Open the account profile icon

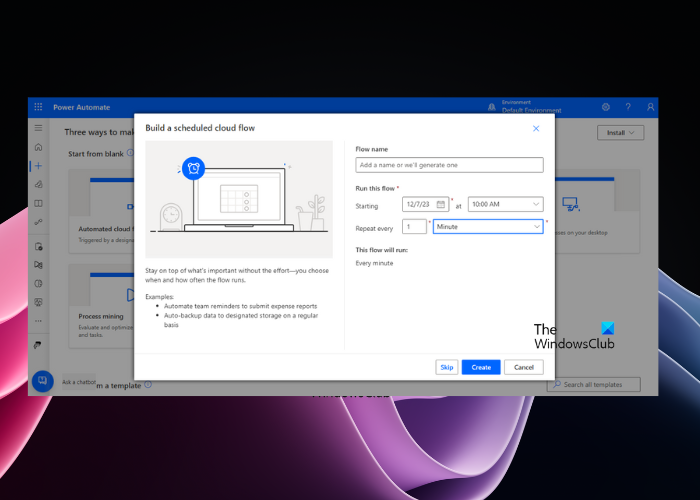pyautogui.click(x=650, y=107)
